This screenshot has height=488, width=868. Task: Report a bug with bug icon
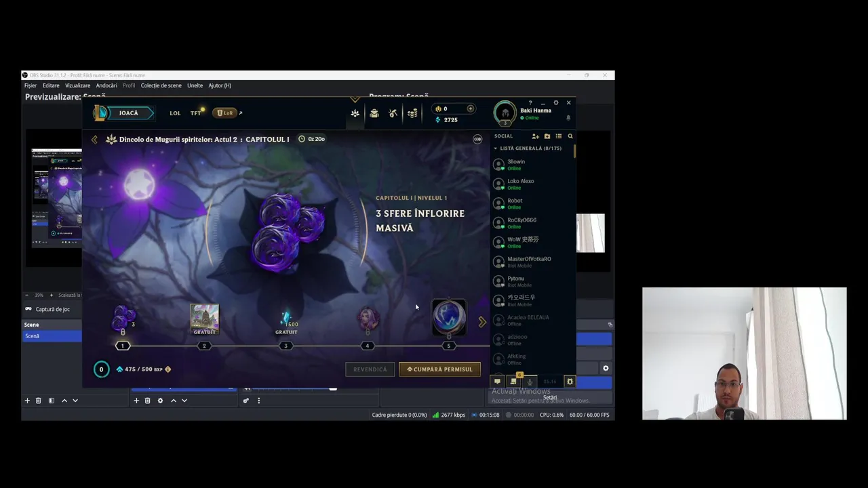[570, 382]
